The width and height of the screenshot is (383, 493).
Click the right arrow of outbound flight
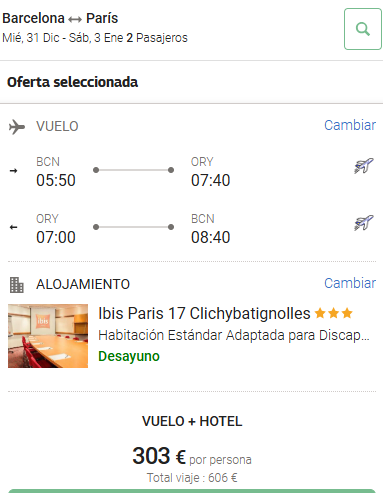click(13, 171)
